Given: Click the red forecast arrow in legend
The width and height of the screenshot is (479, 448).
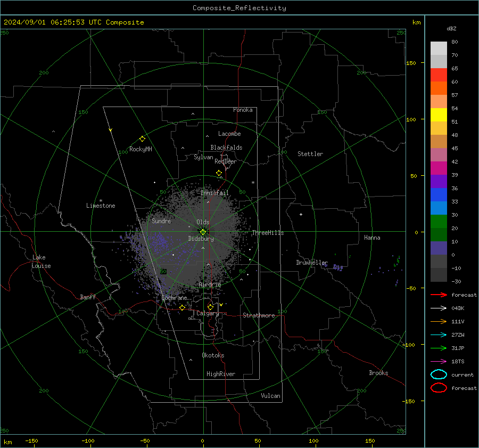Looking at the screenshot, I should pyautogui.click(x=439, y=295).
